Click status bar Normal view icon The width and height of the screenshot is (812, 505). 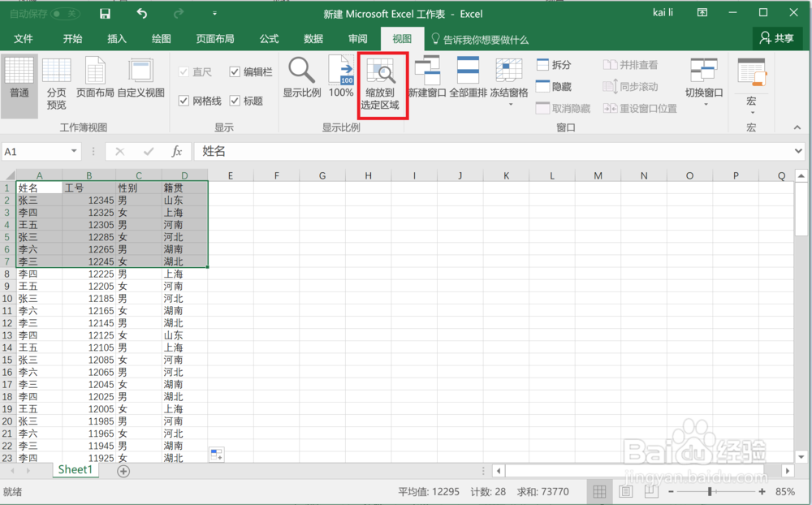pyautogui.click(x=599, y=491)
